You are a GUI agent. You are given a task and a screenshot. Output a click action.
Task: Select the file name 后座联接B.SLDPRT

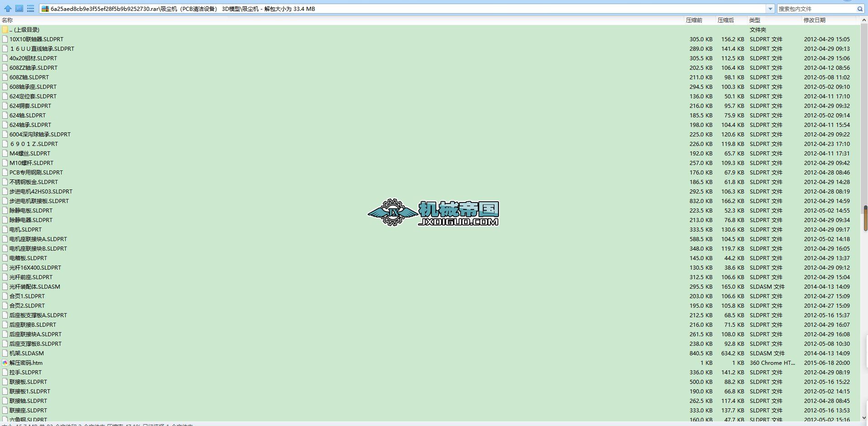pos(33,324)
